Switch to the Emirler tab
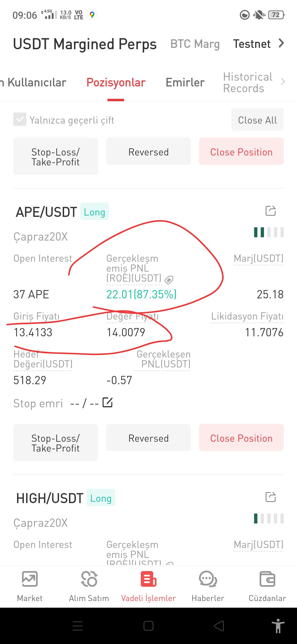297x644 pixels. click(185, 82)
